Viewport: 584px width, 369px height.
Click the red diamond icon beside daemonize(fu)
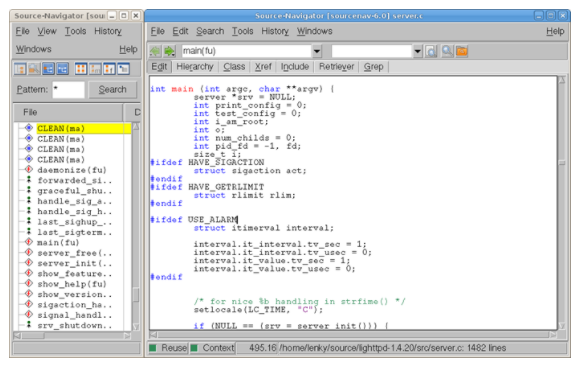(29, 170)
